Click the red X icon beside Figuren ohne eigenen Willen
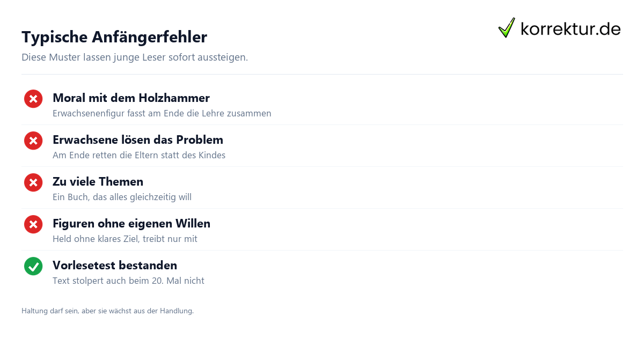Image resolution: width=644 pixels, height=338 pixels. click(33, 224)
